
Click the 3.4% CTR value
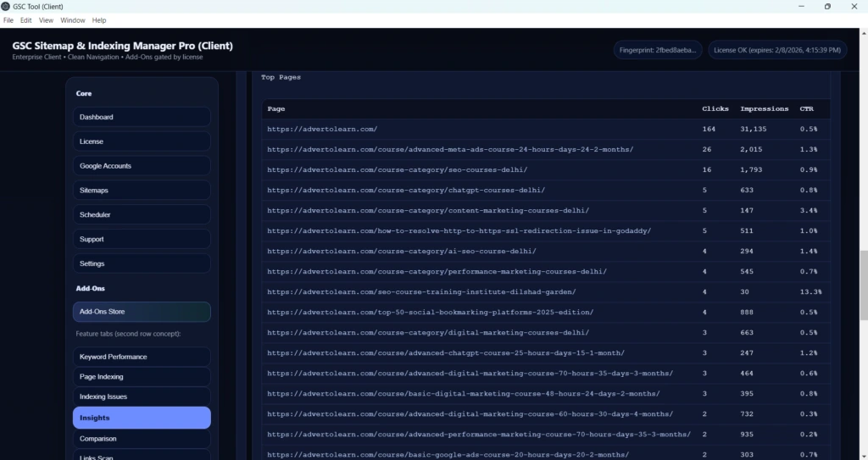(x=808, y=210)
